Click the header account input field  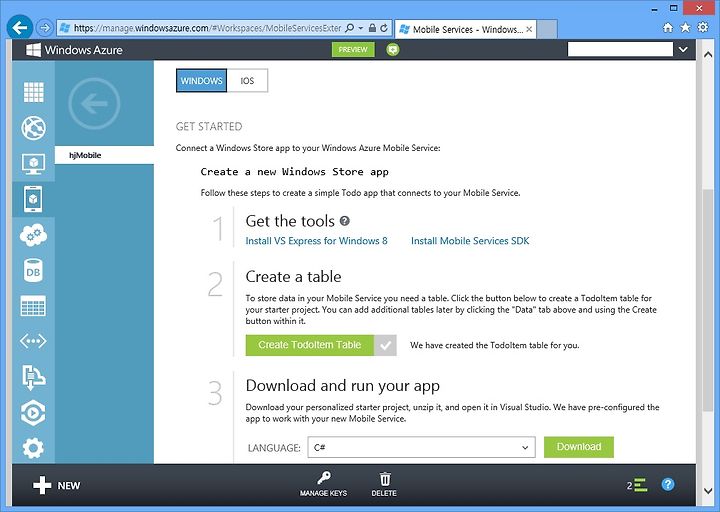coord(620,49)
